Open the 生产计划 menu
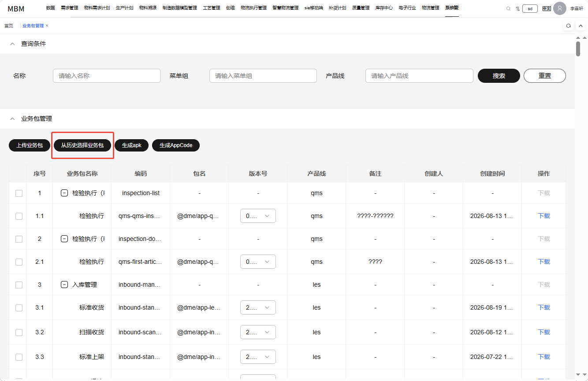Viewport: 588px width, 381px height. tap(124, 8)
